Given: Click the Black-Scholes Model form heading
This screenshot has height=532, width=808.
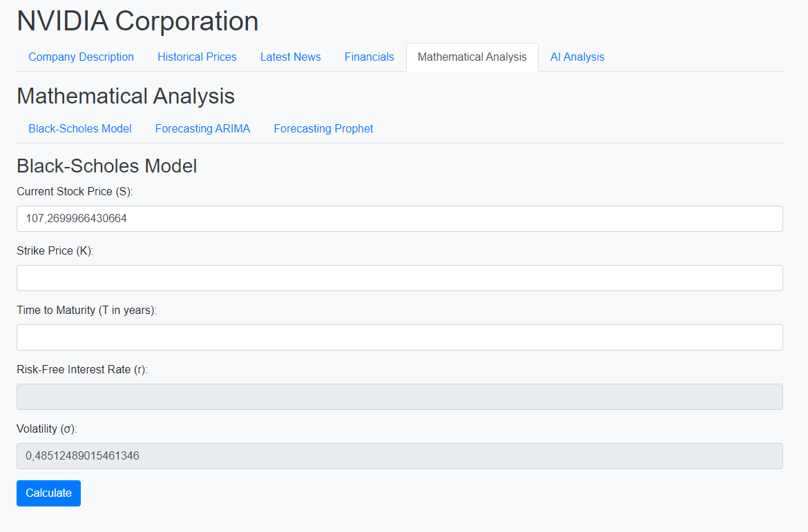Looking at the screenshot, I should pos(106,166).
